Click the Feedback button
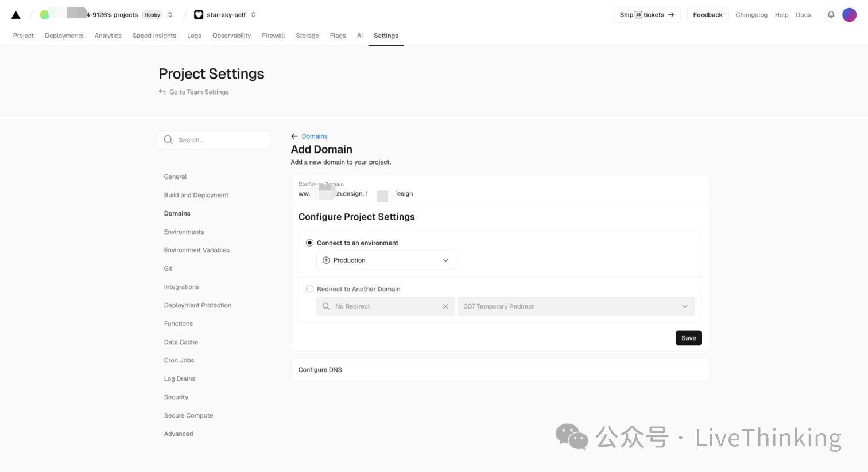Image resolution: width=868 pixels, height=472 pixels. 707,15
